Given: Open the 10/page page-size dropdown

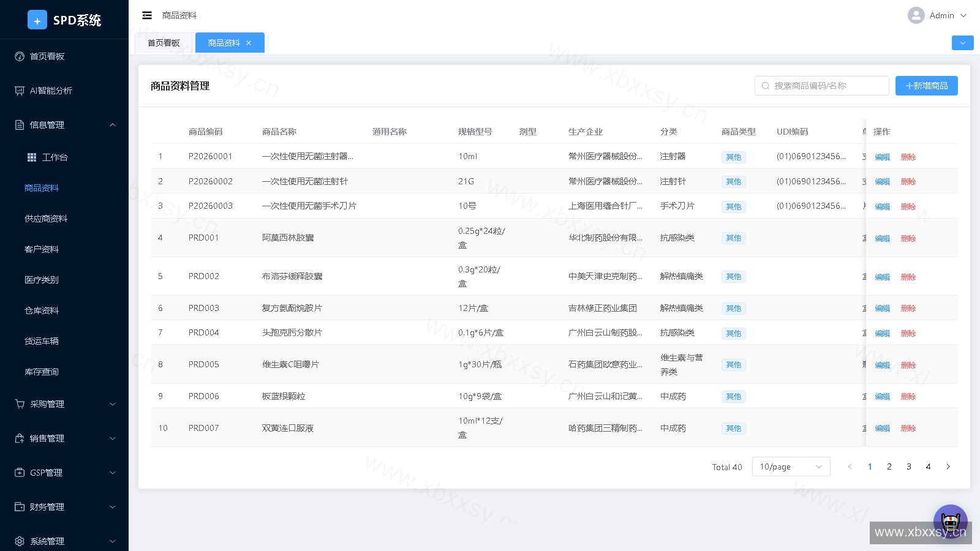Looking at the screenshot, I should [x=791, y=467].
